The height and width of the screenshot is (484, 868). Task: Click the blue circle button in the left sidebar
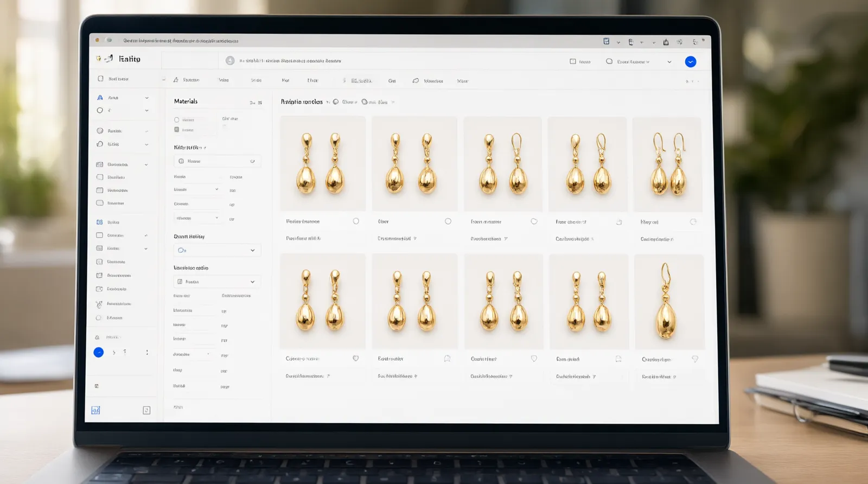tap(99, 352)
